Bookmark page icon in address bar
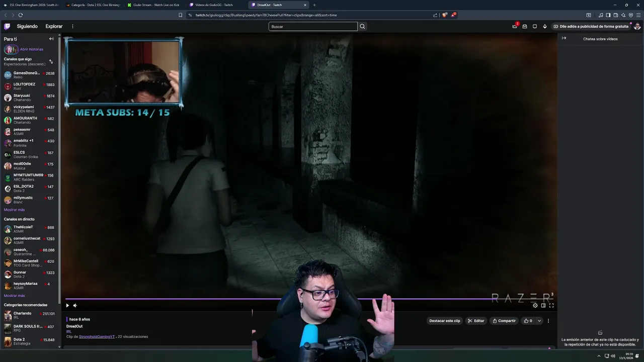 coord(181,15)
